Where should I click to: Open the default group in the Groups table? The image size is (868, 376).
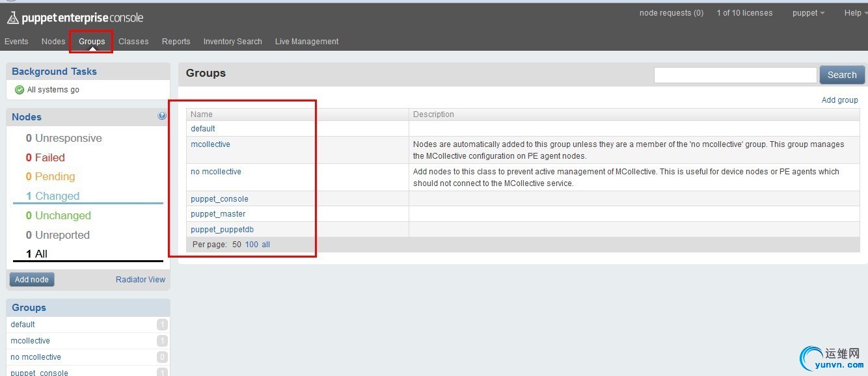(203, 129)
